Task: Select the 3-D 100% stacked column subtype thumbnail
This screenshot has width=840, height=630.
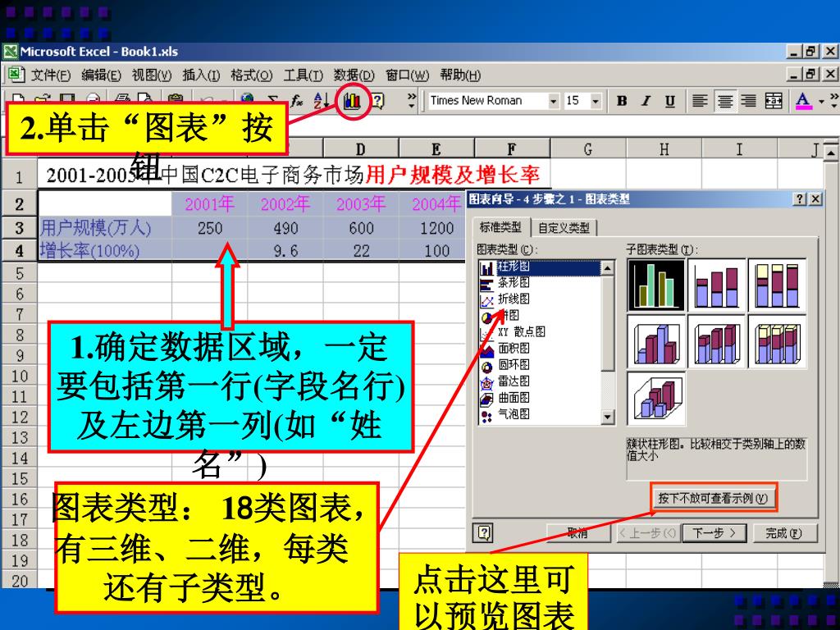Action: [777, 342]
